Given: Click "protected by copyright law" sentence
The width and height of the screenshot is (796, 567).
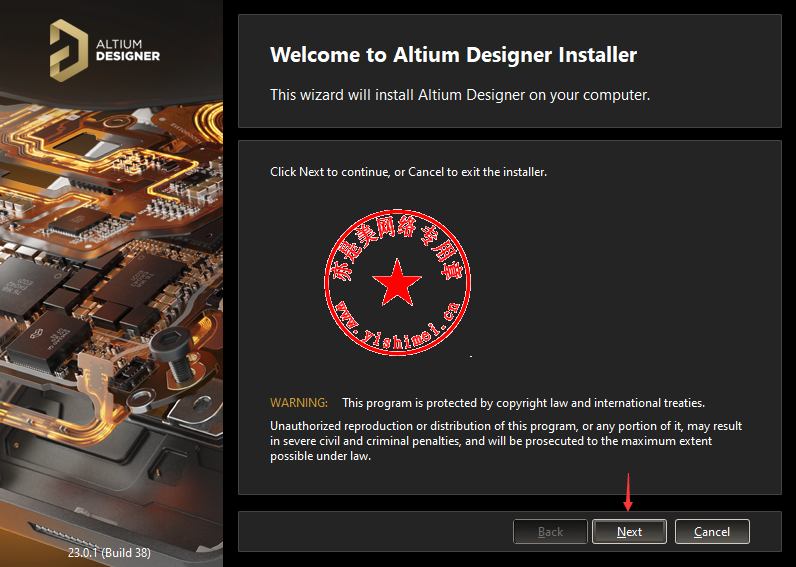Looking at the screenshot, I should (x=523, y=403).
